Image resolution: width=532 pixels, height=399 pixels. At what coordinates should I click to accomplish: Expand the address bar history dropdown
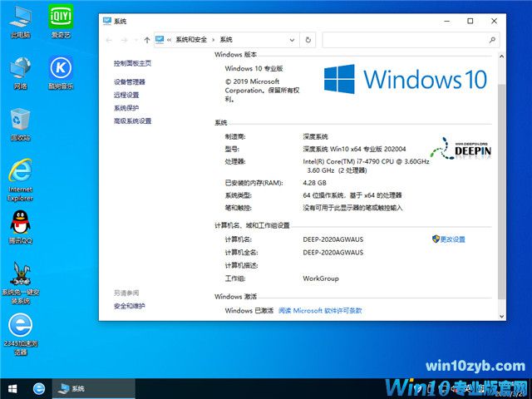pyautogui.click(x=292, y=40)
